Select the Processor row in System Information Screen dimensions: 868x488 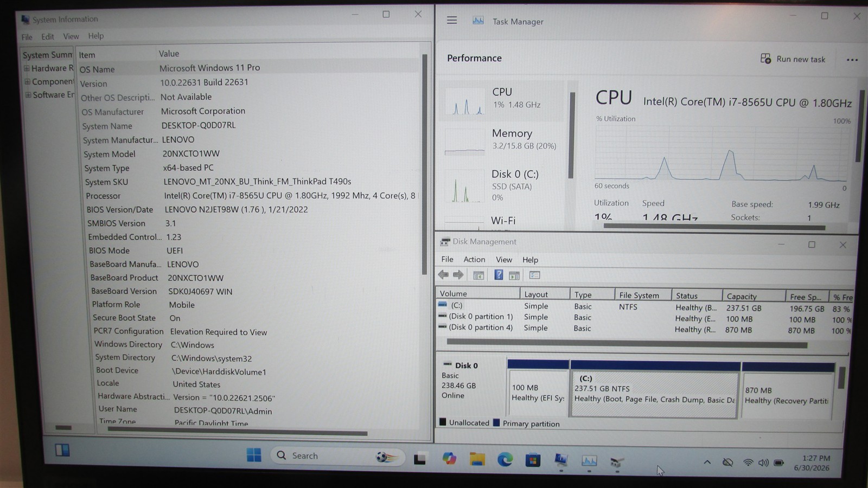click(252, 196)
